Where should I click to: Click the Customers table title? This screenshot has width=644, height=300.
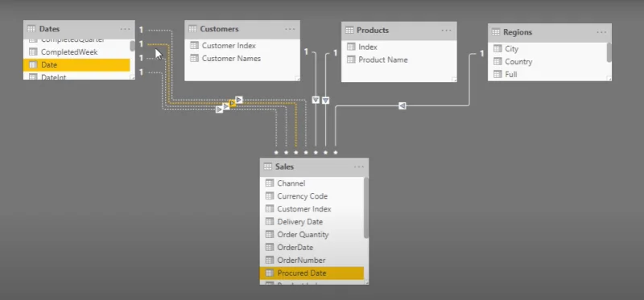[219, 29]
